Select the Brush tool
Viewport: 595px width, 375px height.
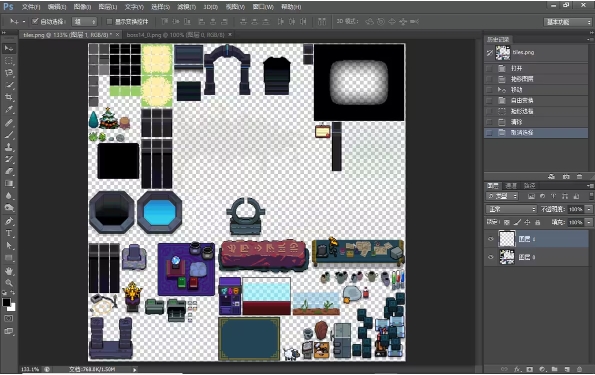[9, 135]
